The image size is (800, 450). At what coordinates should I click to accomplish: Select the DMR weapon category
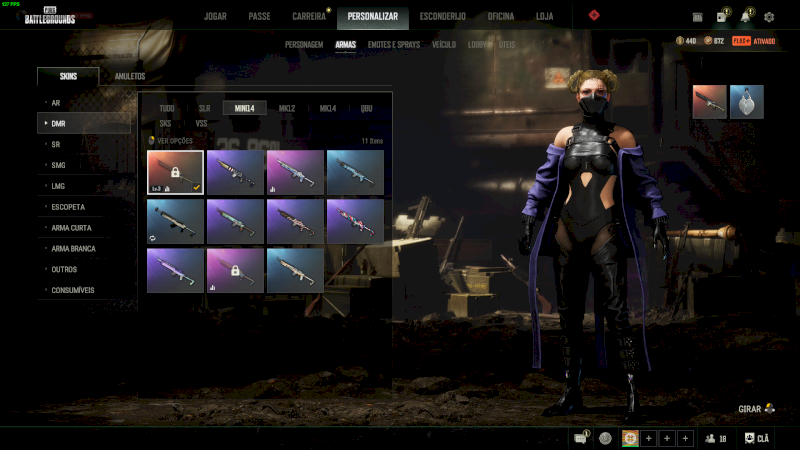(84, 123)
